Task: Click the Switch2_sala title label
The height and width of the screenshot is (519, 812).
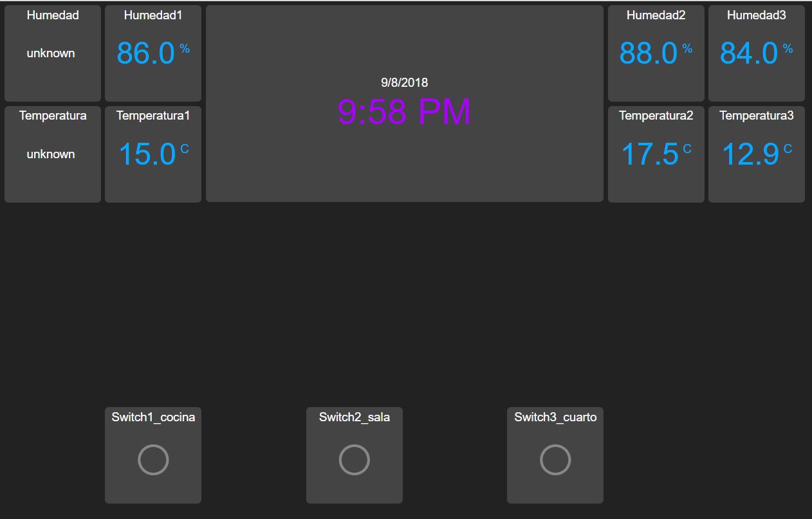Action: coord(354,417)
